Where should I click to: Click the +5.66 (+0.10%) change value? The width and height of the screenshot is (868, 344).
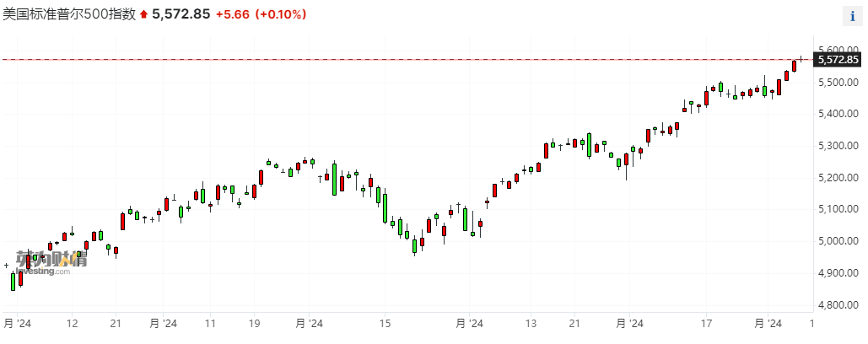[x=261, y=14]
